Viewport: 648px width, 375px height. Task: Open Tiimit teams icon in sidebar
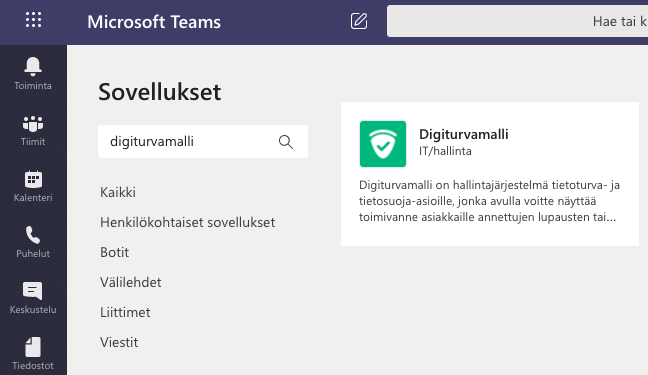33,124
